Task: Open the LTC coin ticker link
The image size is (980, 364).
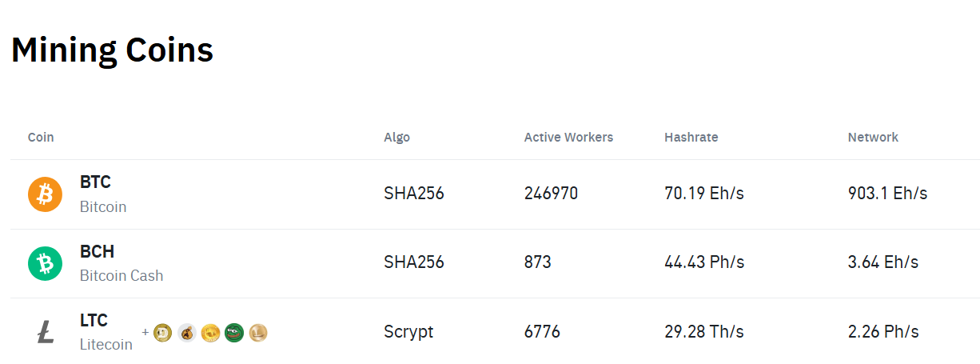Action: (x=94, y=320)
